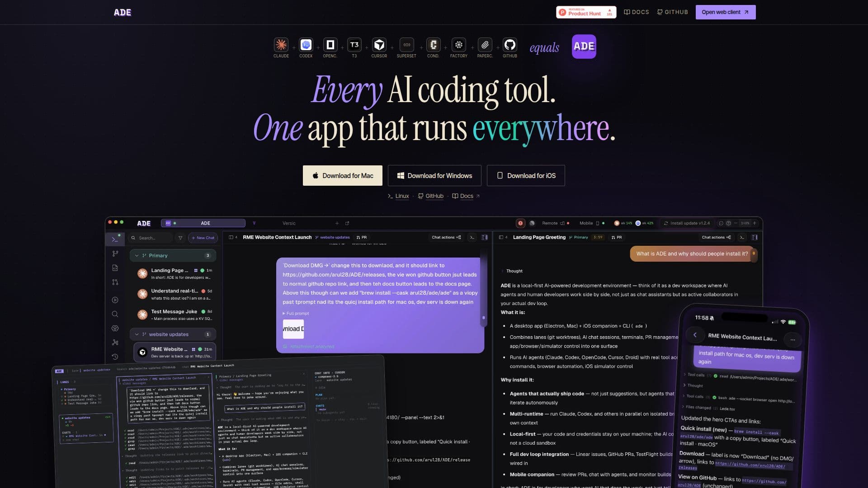Click the Factory tool icon
The height and width of the screenshot is (488, 868).
(x=459, y=45)
